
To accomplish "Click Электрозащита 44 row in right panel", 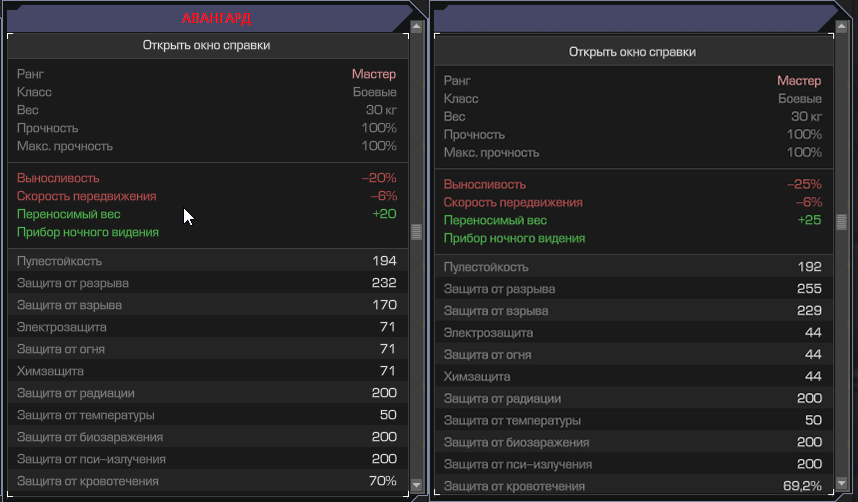I will coord(634,332).
